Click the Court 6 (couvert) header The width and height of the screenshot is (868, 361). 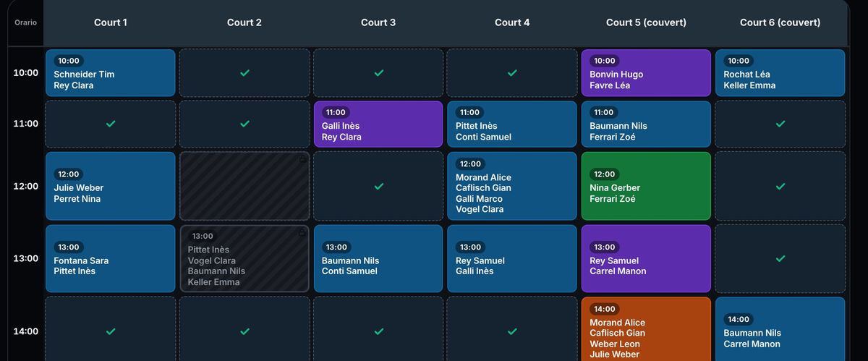pyautogui.click(x=780, y=22)
